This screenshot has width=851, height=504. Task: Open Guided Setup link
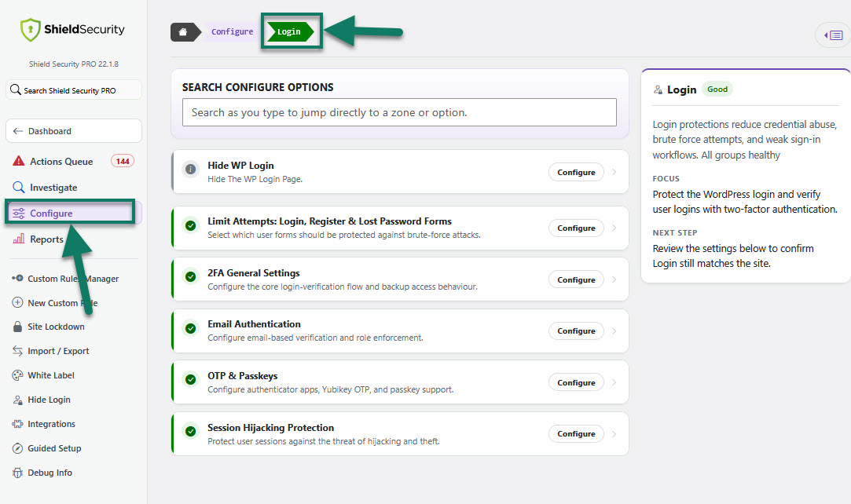(54, 448)
